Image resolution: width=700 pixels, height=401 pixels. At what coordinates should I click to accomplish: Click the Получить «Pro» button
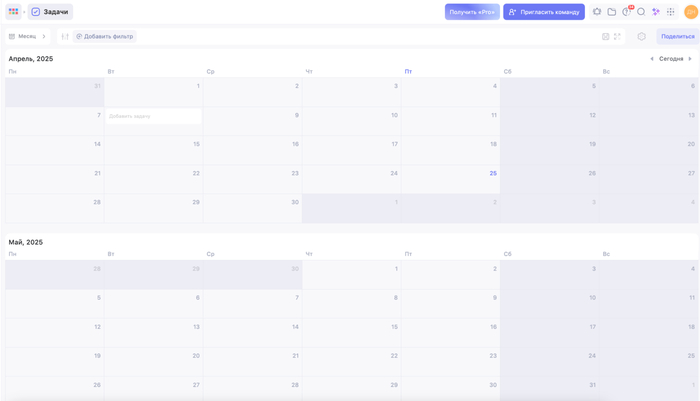(472, 12)
